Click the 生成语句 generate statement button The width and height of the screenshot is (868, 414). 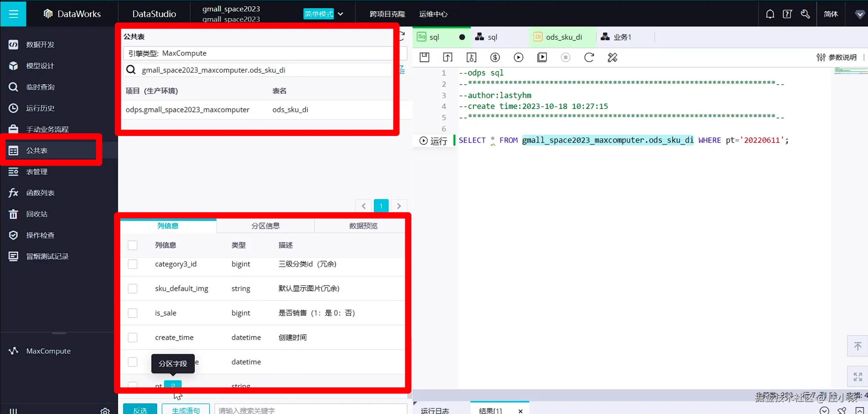click(186, 409)
